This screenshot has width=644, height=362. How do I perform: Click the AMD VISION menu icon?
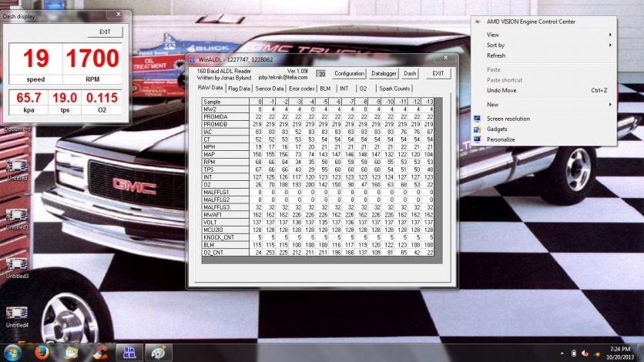click(x=478, y=22)
